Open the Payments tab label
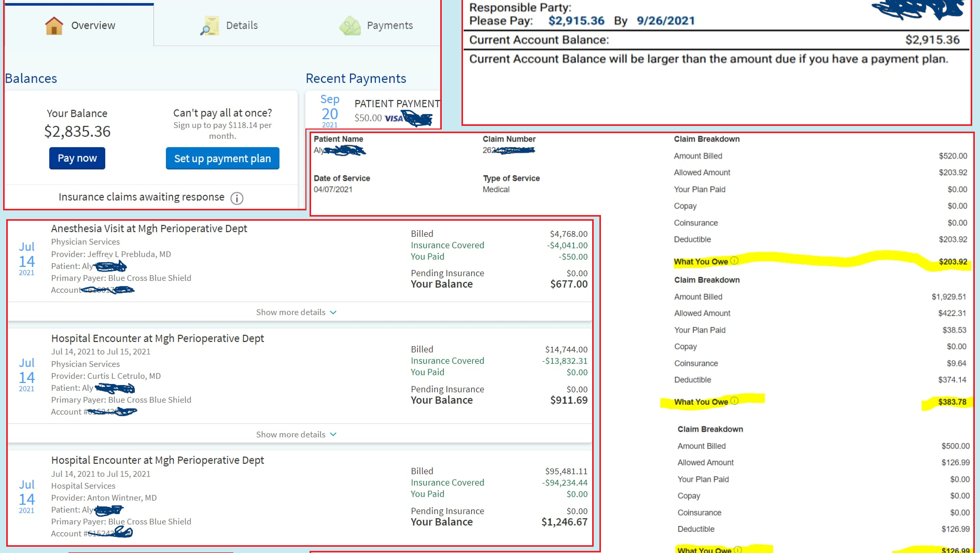Image resolution: width=980 pixels, height=553 pixels. pos(389,25)
